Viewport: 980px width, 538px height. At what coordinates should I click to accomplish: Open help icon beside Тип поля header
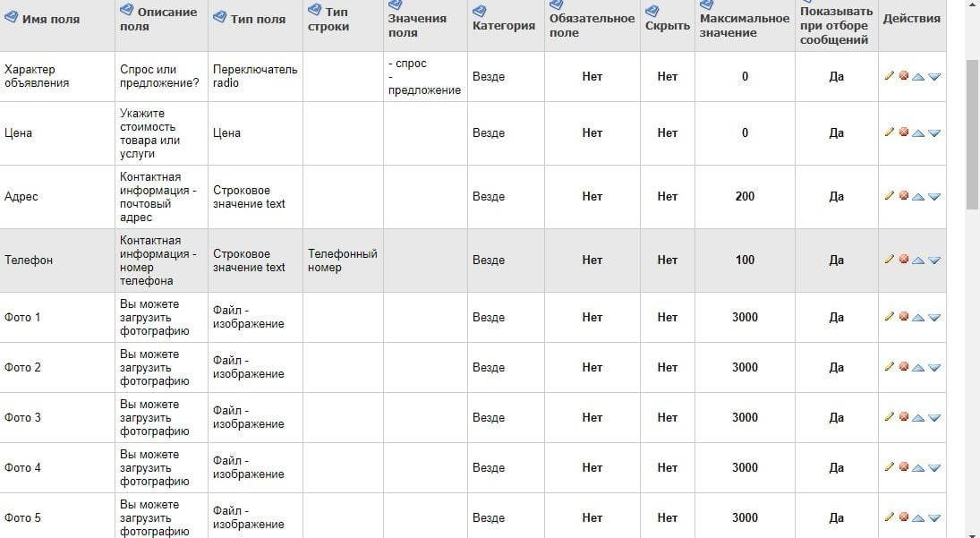[219, 17]
